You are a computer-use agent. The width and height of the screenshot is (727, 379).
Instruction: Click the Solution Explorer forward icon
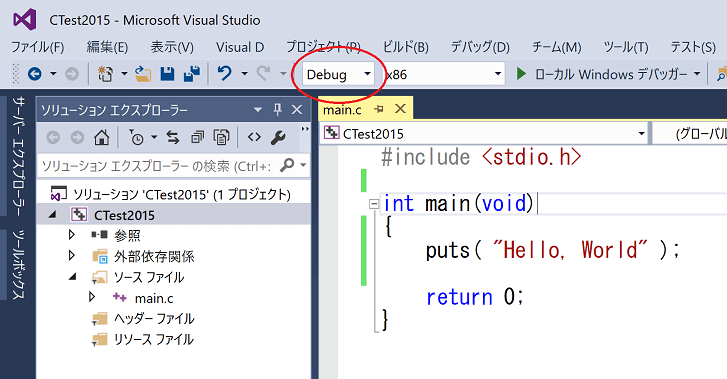click(77, 137)
